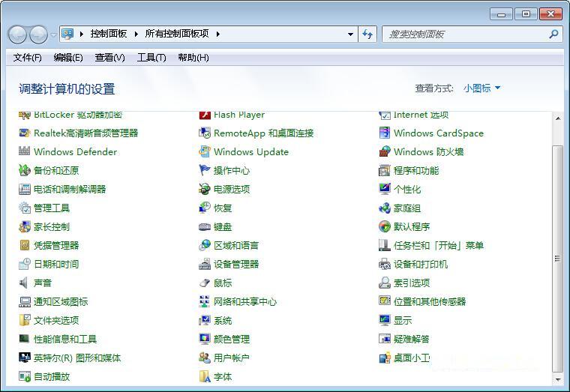Image resolution: width=570 pixels, height=392 pixels.
Task: Click the 个性化 icon
Action: click(x=385, y=189)
